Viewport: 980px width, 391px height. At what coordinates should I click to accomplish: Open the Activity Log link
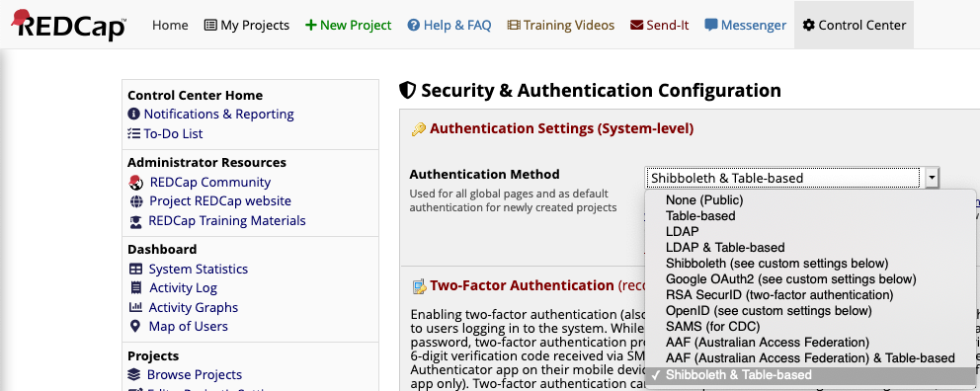tap(183, 287)
